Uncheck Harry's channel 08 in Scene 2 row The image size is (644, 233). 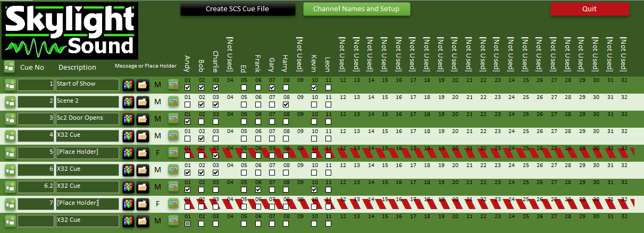[286, 105]
